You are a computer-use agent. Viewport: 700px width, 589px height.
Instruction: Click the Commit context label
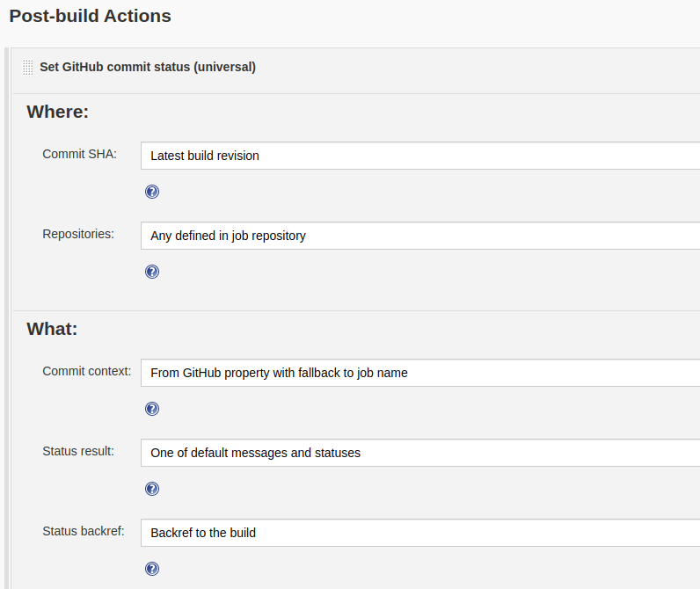(x=86, y=371)
